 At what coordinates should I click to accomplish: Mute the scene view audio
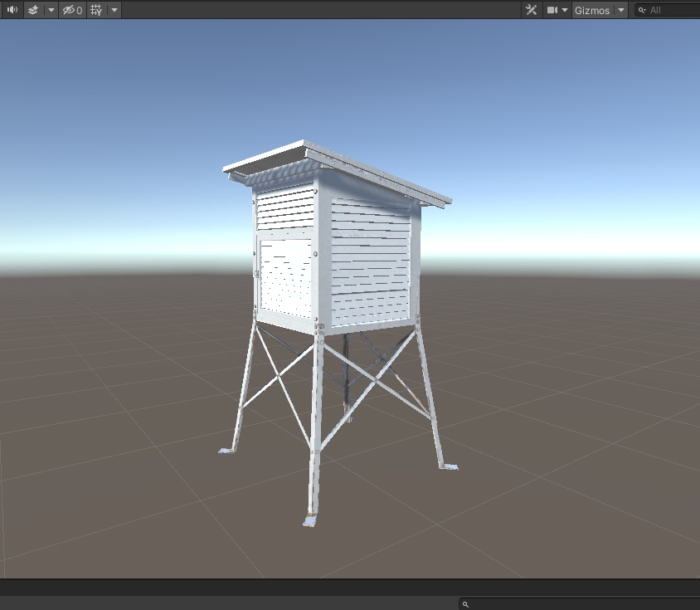coord(12,10)
